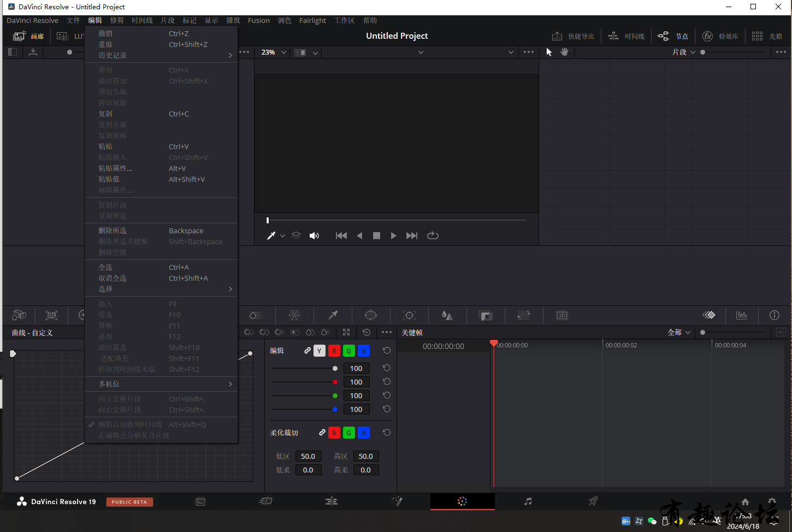The height and width of the screenshot is (532, 792).
Task: Click the color picker qualifier tool
Action: tap(271, 235)
